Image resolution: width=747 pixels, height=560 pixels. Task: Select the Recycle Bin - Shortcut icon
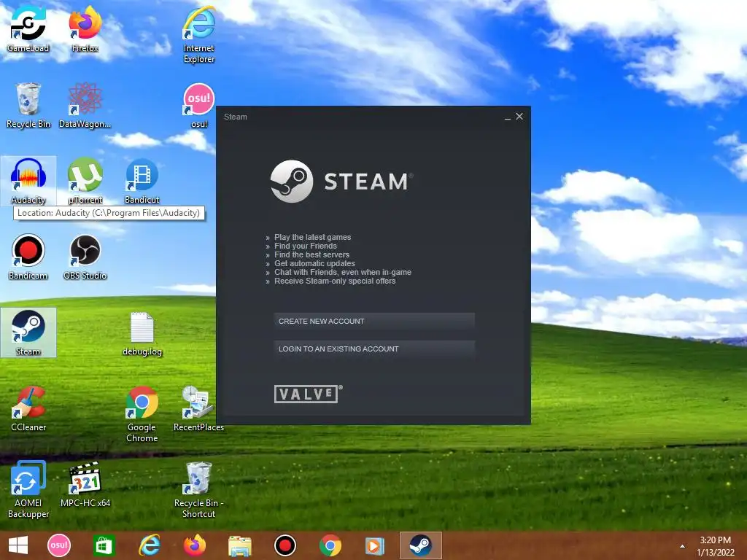[x=198, y=489]
